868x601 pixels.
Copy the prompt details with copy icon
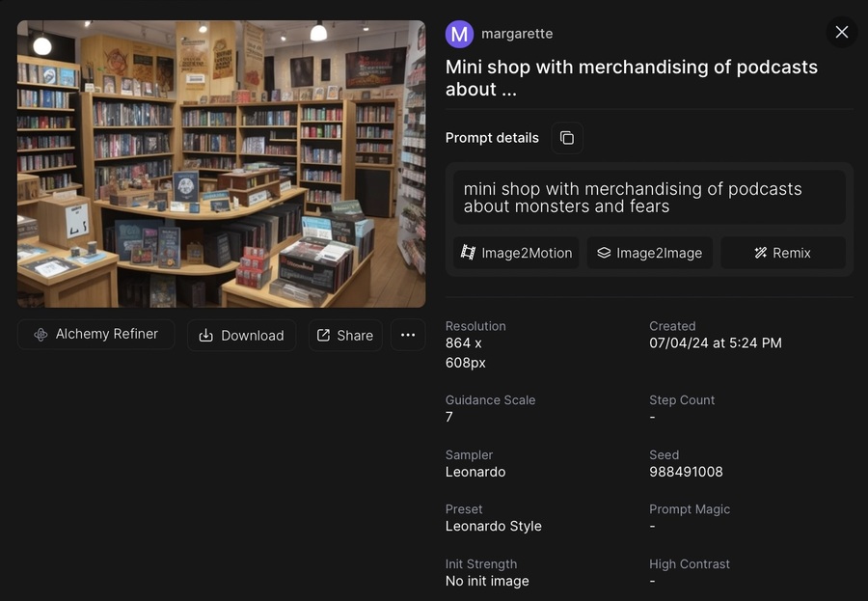(x=567, y=138)
